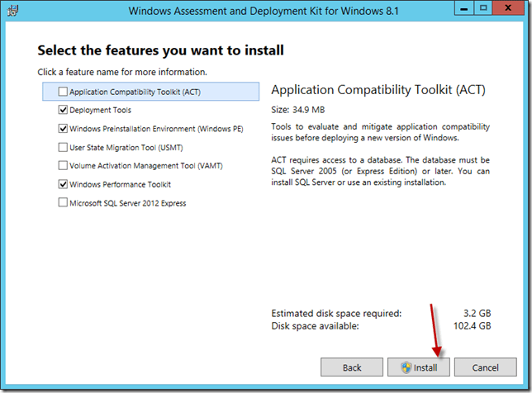Viewport: 532px width, 393px height.
Task: Enable Application Compatibility Toolkit (ACT) checkbox
Action: (x=64, y=92)
